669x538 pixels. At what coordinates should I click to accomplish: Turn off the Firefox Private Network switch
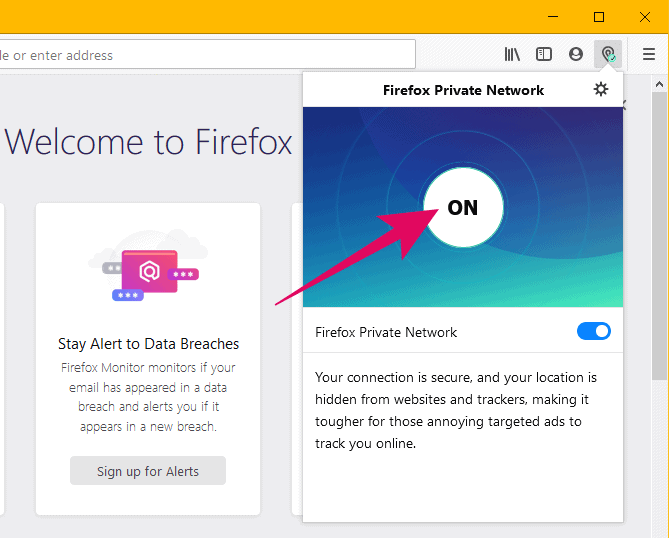pos(593,332)
